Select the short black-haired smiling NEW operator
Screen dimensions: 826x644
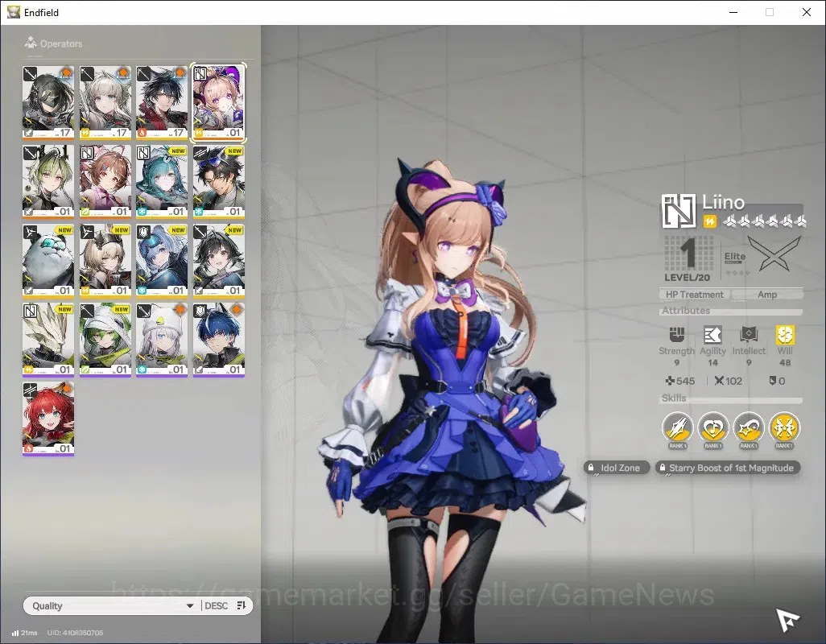coord(219,260)
